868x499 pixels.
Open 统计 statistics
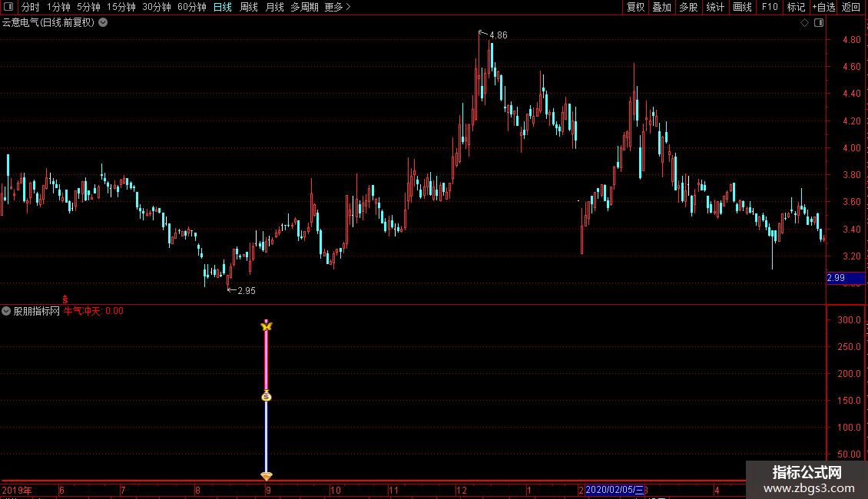tap(715, 7)
